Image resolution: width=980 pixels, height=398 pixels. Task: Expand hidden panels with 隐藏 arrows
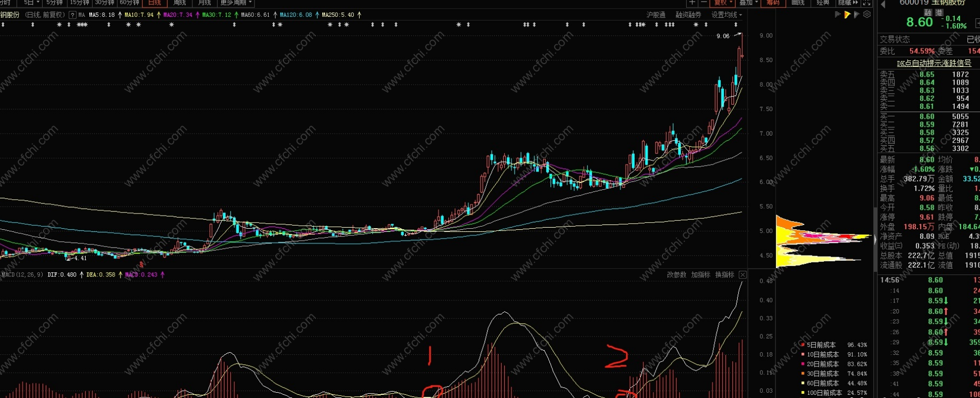(x=848, y=3)
